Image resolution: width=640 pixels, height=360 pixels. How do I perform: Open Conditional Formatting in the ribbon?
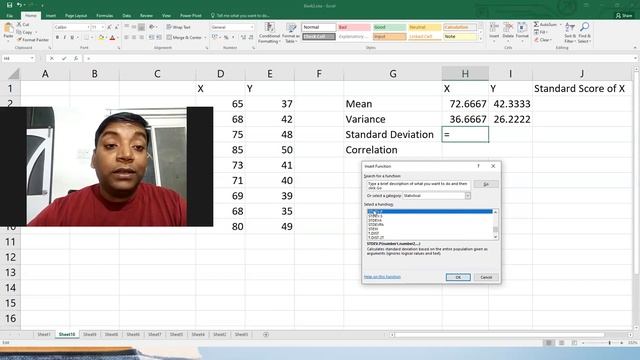(269, 33)
